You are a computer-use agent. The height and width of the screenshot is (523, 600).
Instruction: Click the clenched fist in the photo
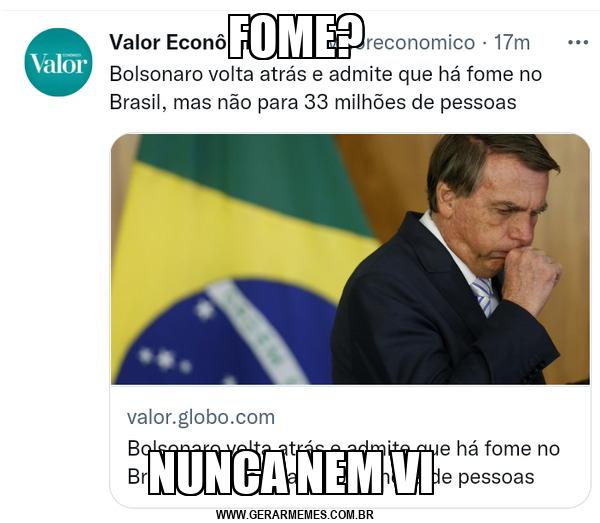tap(532, 276)
